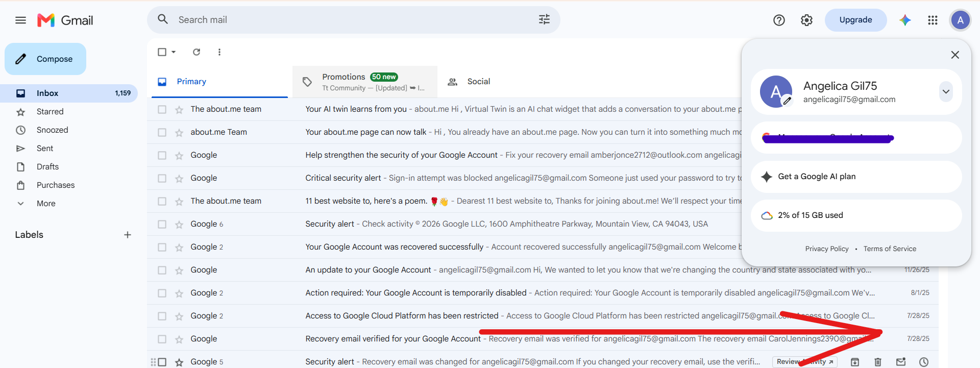Tick the select-all checkbox

pyautogui.click(x=162, y=52)
